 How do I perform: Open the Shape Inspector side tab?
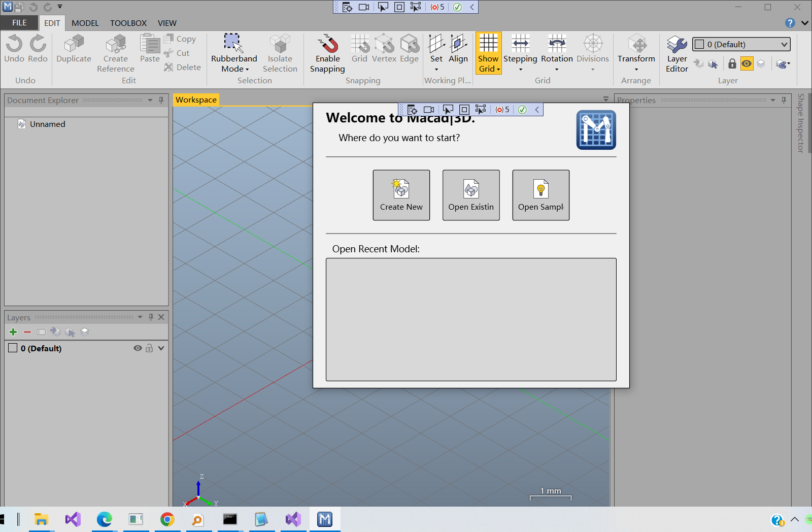(801, 123)
